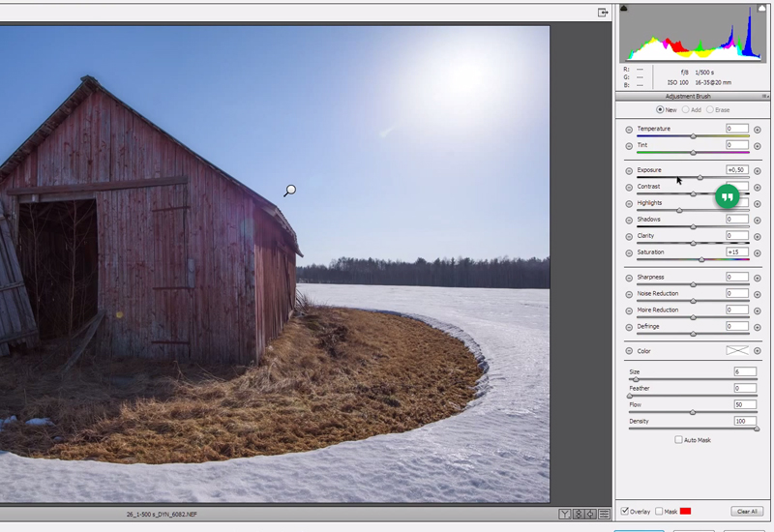Enable the Mask checkbox
The width and height of the screenshot is (774, 532).
click(x=659, y=511)
